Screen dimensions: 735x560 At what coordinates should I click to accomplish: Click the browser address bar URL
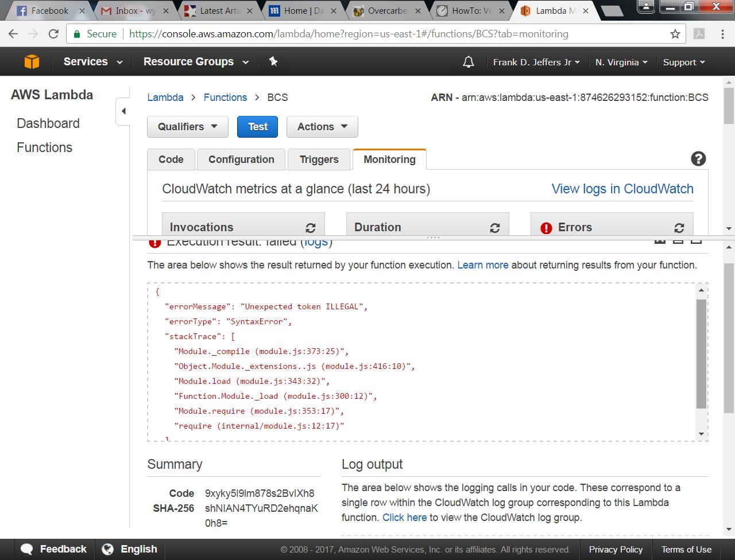tap(349, 34)
